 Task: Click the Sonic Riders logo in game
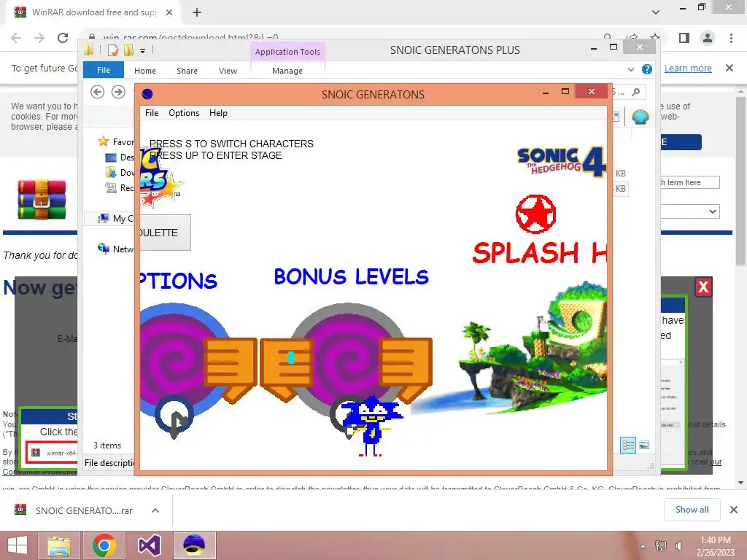click(160, 179)
